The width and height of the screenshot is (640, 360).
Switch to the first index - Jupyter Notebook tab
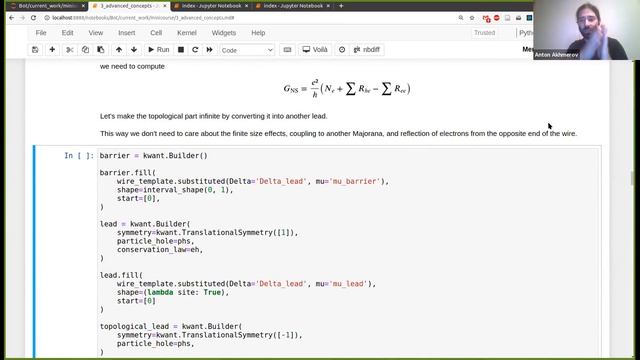pyautogui.click(x=211, y=6)
